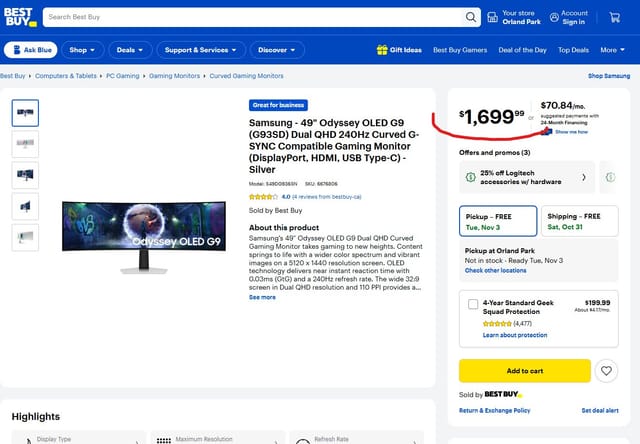Click the Refresh Rate highlight icon
The height and width of the screenshot is (444, 640).
302,441
